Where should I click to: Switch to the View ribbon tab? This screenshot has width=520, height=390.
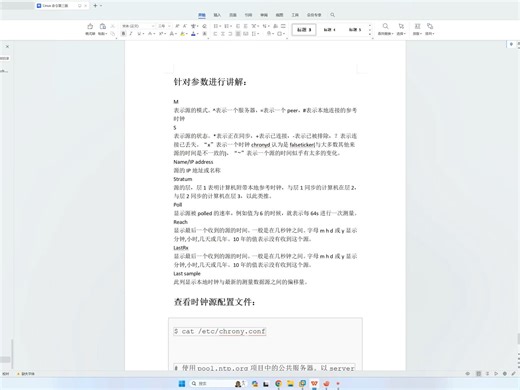tap(279, 15)
